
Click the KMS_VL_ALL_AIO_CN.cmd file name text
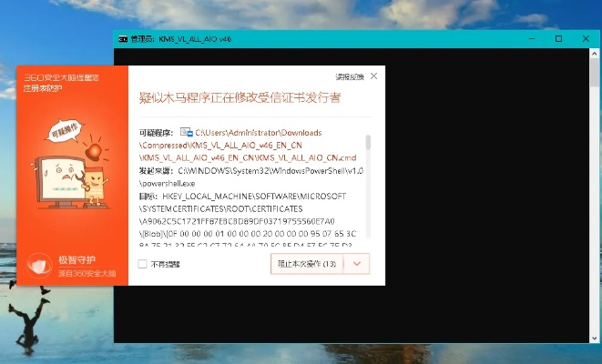306,157
